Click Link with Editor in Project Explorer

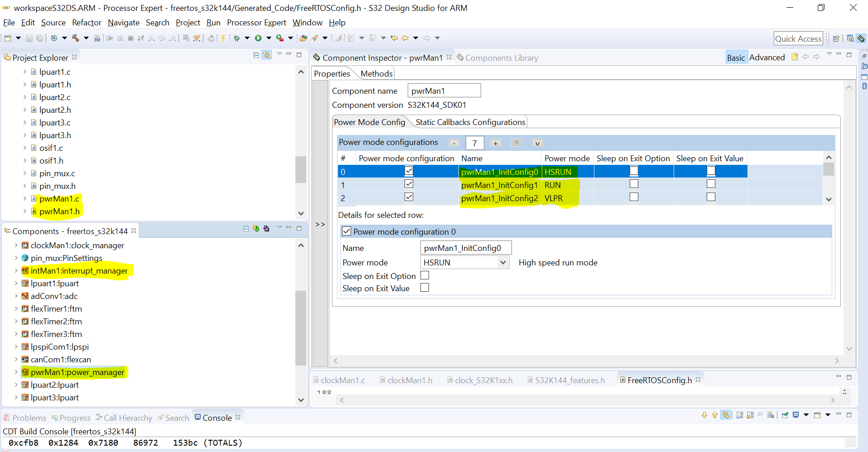(267, 55)
